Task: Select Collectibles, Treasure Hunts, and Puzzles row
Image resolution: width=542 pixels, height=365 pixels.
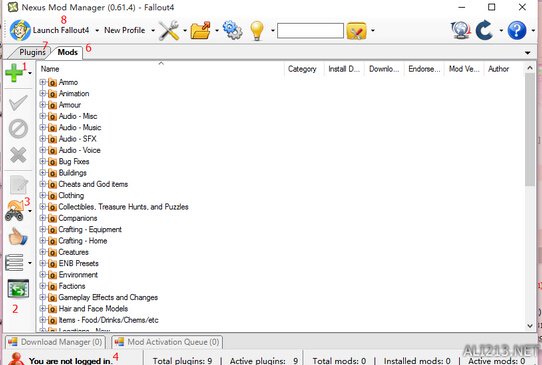Action: (123, 207)
